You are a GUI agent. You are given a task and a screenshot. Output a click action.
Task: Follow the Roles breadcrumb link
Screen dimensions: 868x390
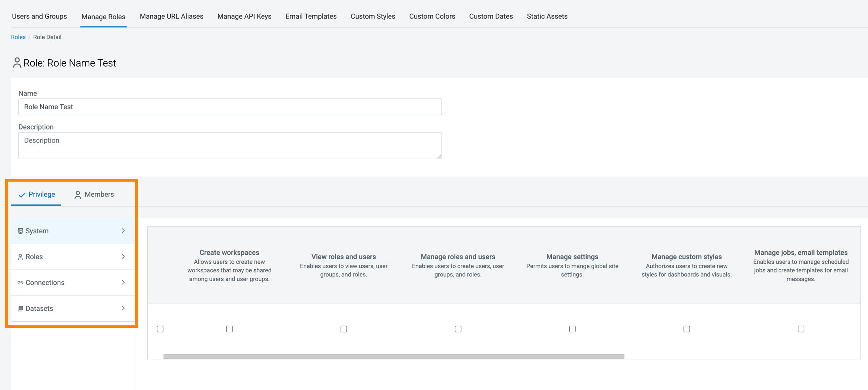[x=18, y=37]
